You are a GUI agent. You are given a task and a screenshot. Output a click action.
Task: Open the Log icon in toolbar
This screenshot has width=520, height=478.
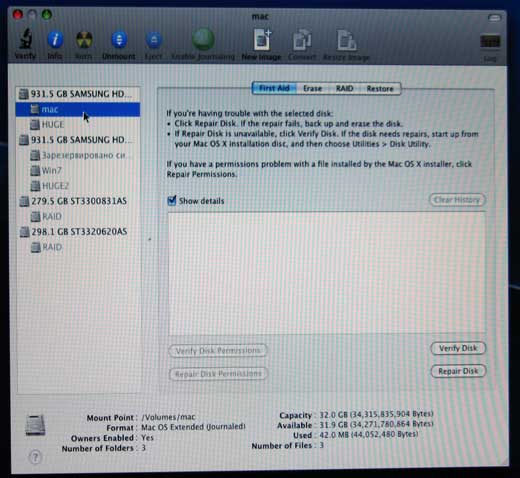(490, 42)
